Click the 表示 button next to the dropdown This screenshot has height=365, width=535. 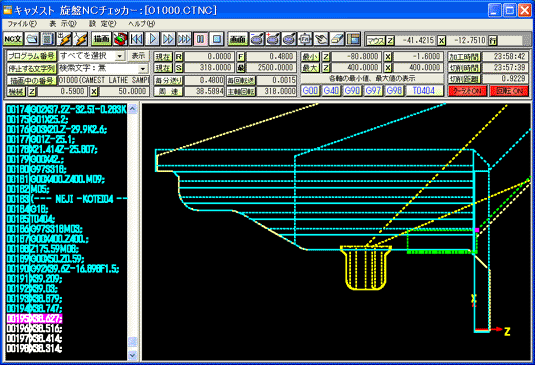[x=138, y=56]
